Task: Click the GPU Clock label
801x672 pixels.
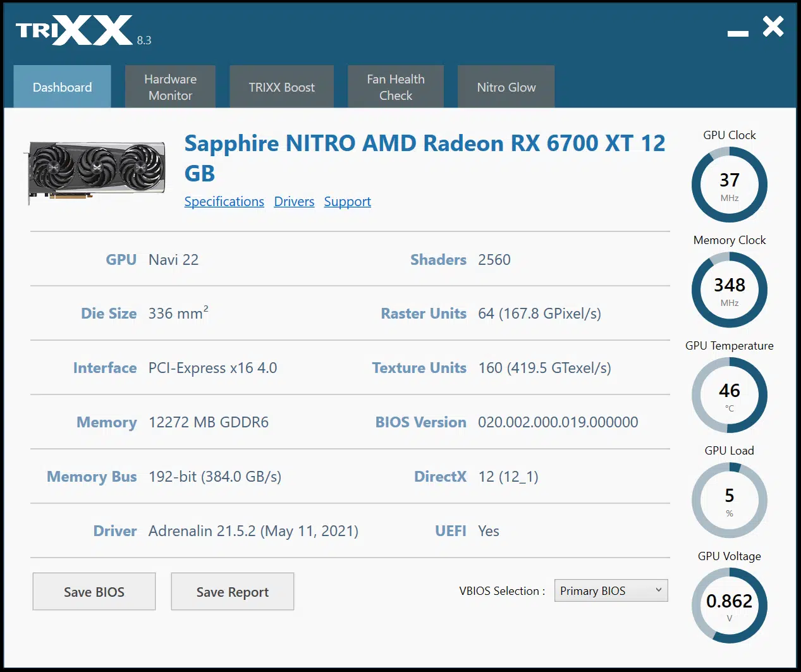Action: tap(730, 135)
